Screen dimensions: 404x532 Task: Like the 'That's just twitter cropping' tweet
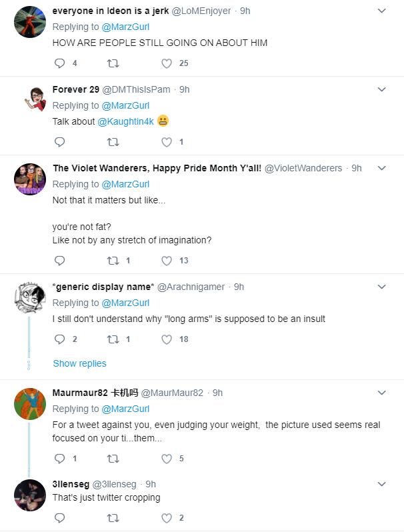coord(167,518)
